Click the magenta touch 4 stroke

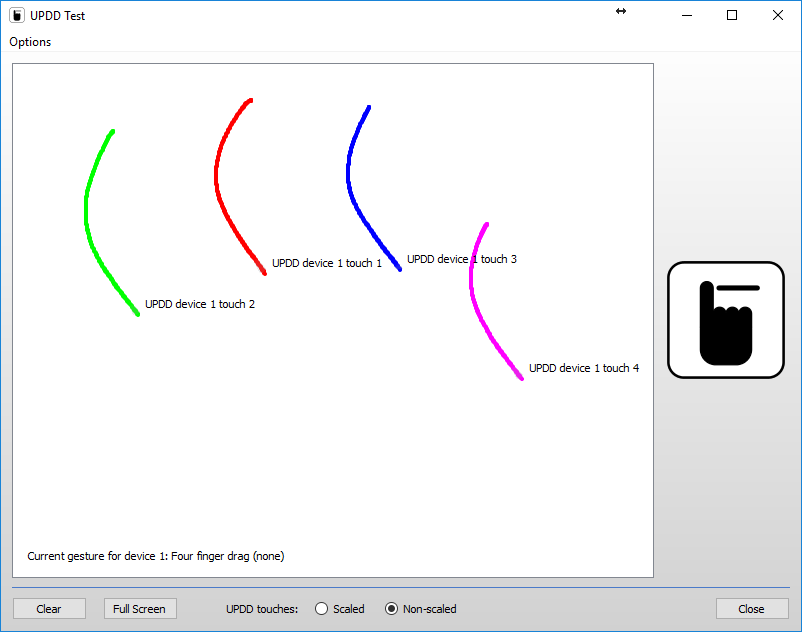471,281
